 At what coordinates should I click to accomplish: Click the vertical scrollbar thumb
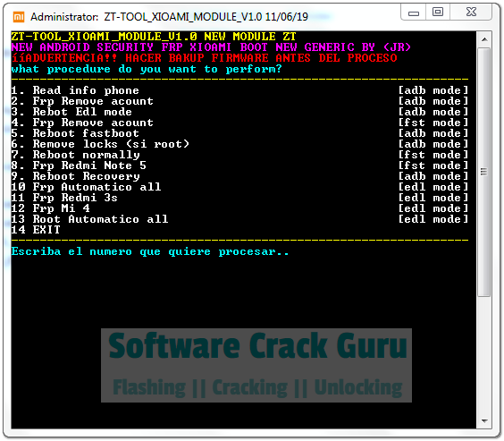[x=484, y=172]
